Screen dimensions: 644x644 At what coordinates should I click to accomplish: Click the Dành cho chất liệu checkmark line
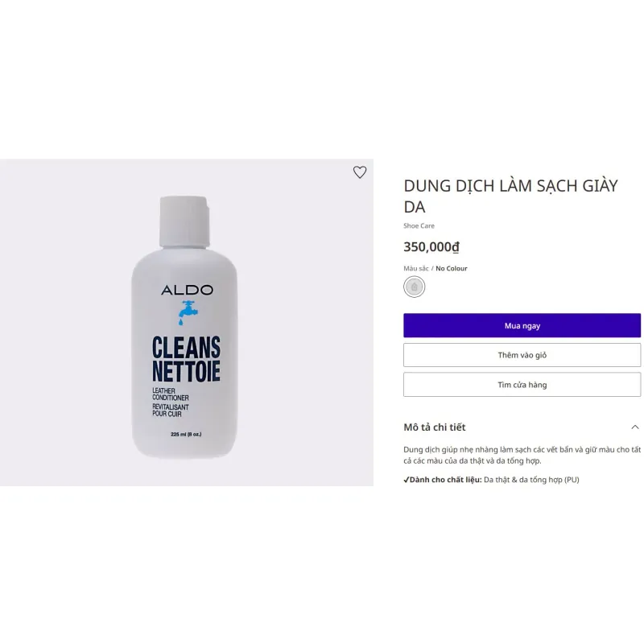pos(491,479)
